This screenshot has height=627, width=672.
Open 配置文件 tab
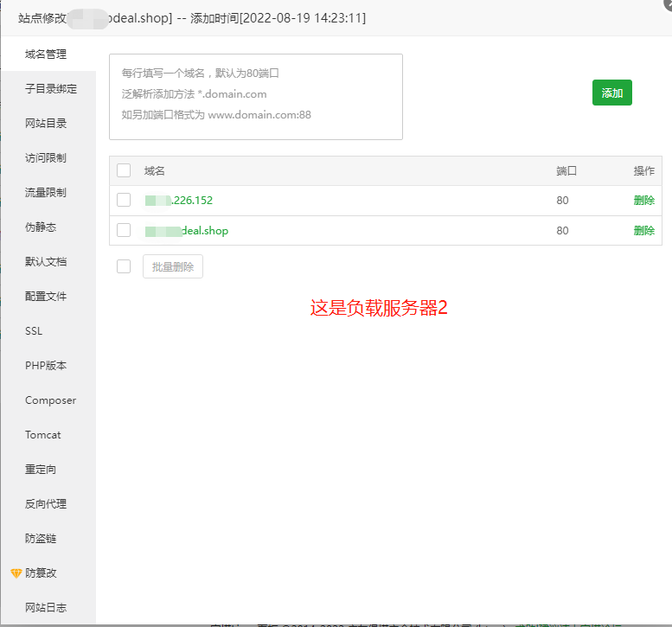tap(46, 296)
